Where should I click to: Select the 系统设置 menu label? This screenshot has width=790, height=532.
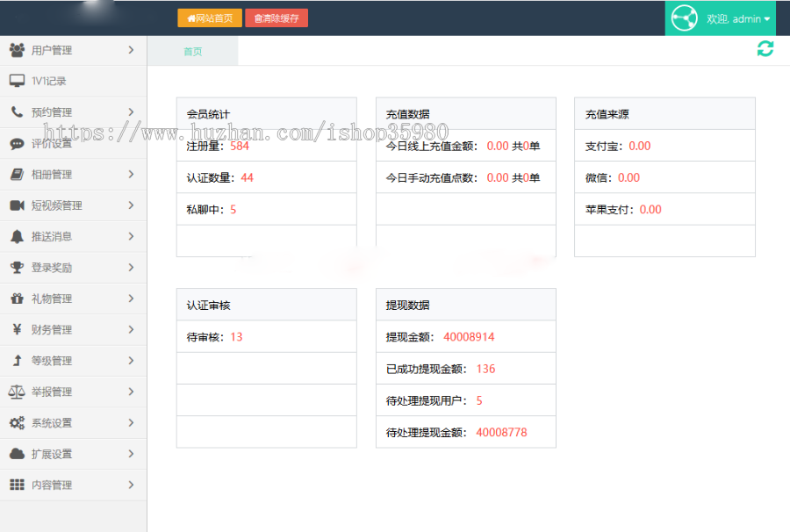click(52, 423)
